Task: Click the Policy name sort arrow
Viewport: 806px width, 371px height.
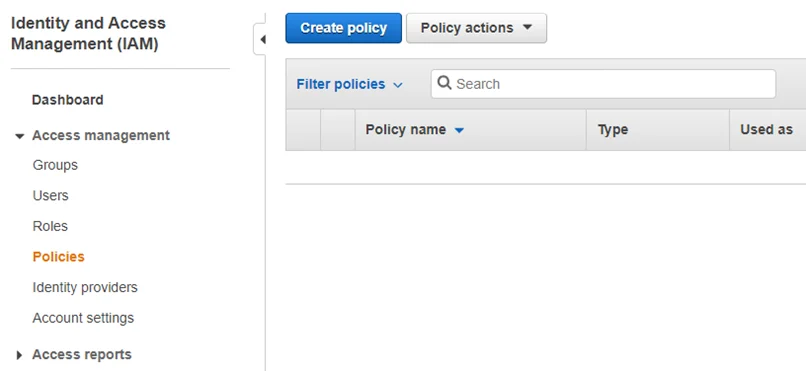Action: (459, 131)
